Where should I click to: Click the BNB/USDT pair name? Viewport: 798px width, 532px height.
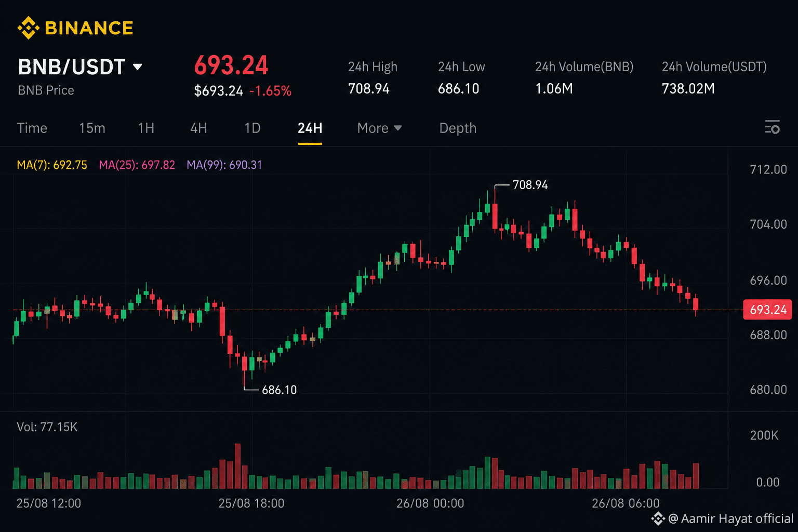72,66
